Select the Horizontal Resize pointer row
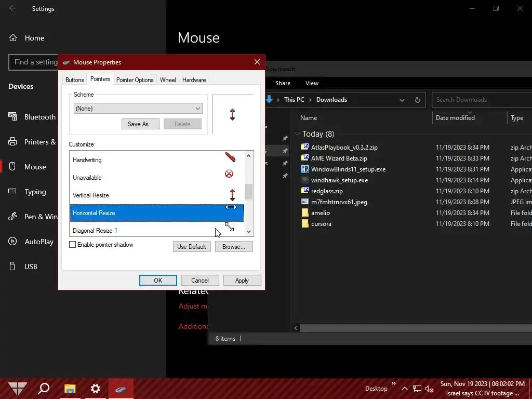Screen dimensions: 532x399 (157, 212)
